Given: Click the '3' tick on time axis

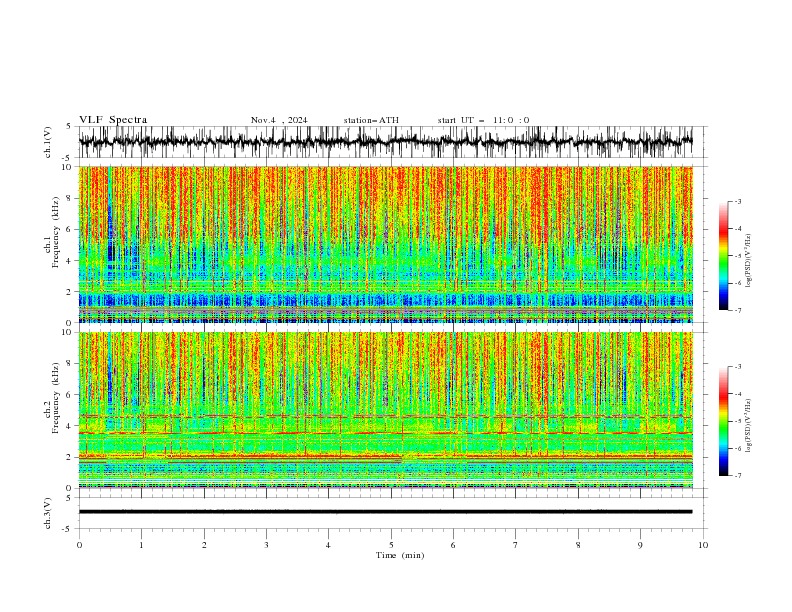Looking at the screenshot, I should (x=266, y=545).
